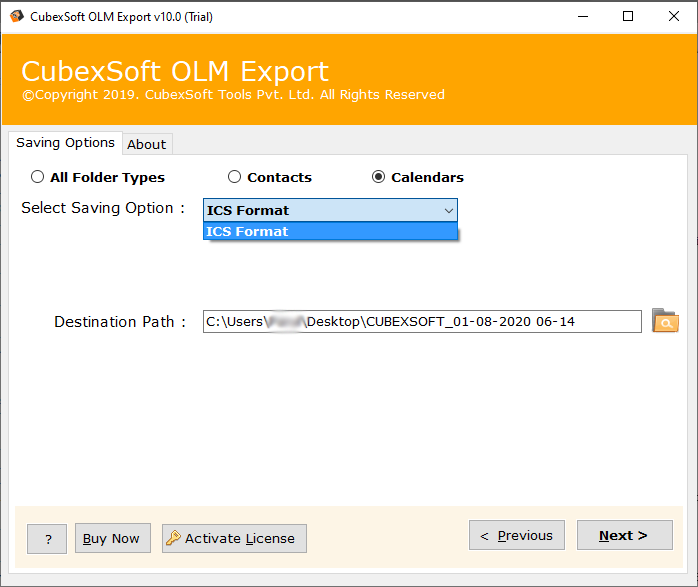The width and height of the screenshot is (698, 587).
Task: Click the Activate License button
Action: [x=234, y=538]
